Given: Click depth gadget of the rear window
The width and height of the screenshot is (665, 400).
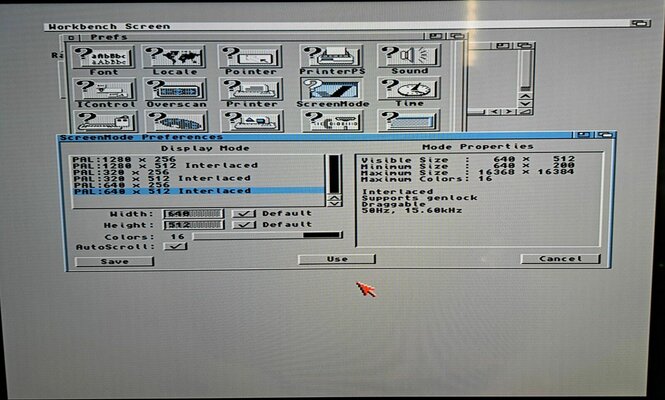Looking at the screenshot, I should click(525, 45).
